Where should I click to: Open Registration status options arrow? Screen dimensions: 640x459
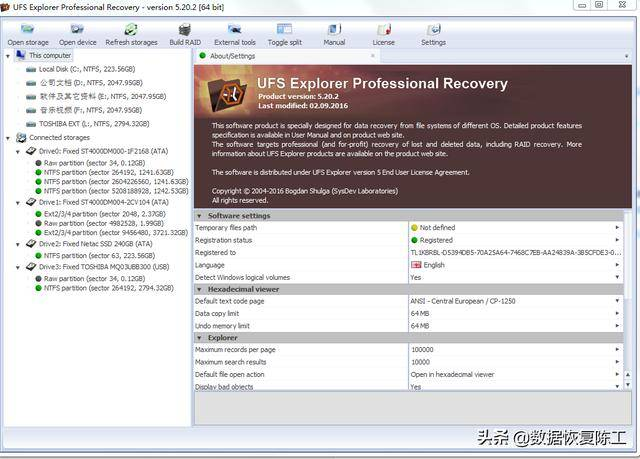(617, 240)
